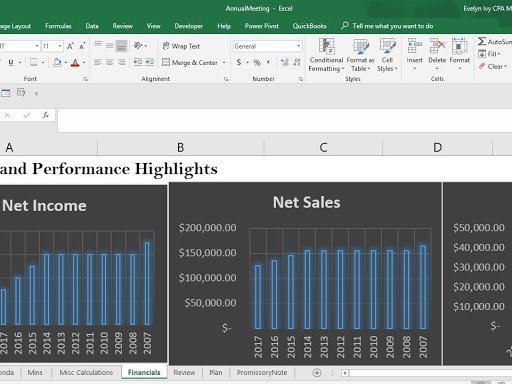Open Alignment dialog launcher
Screen dimensions: 512x384
[x=226, y=79]
